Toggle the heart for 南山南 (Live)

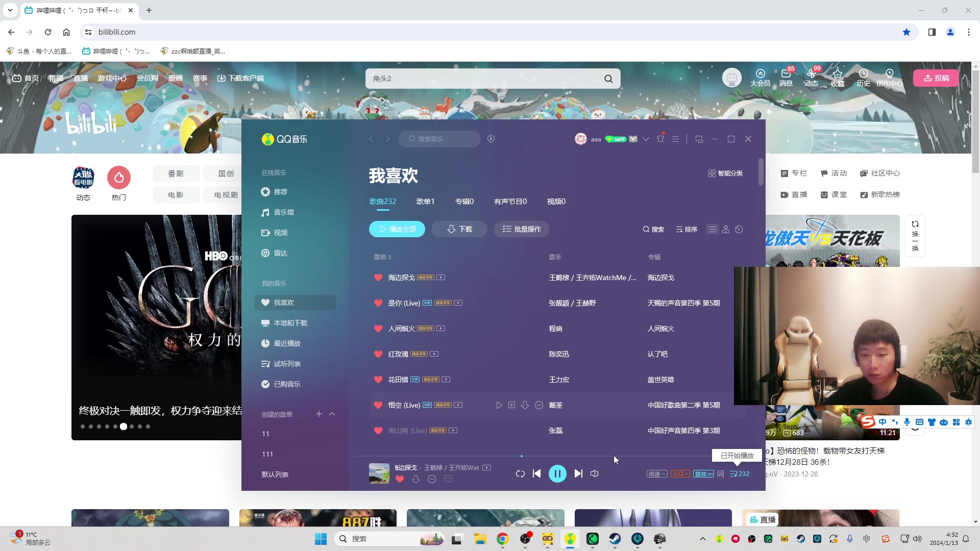pos(378,431)
